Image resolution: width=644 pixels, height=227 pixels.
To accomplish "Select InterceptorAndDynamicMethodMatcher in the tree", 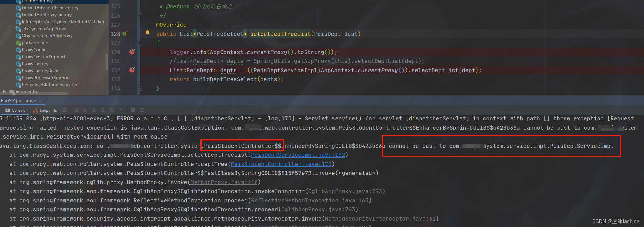I will tap(63, 22).
